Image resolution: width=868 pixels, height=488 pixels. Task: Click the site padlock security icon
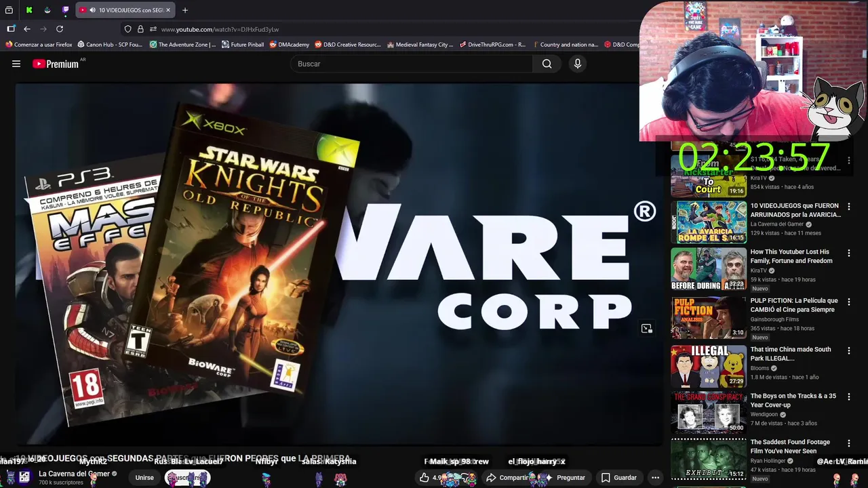coord(140,29)
